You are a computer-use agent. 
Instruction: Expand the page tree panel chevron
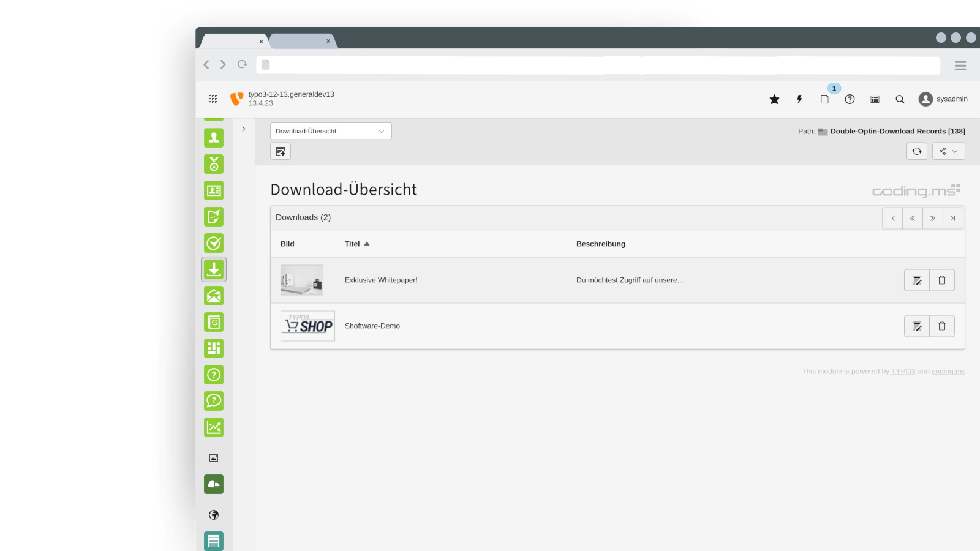244,129
